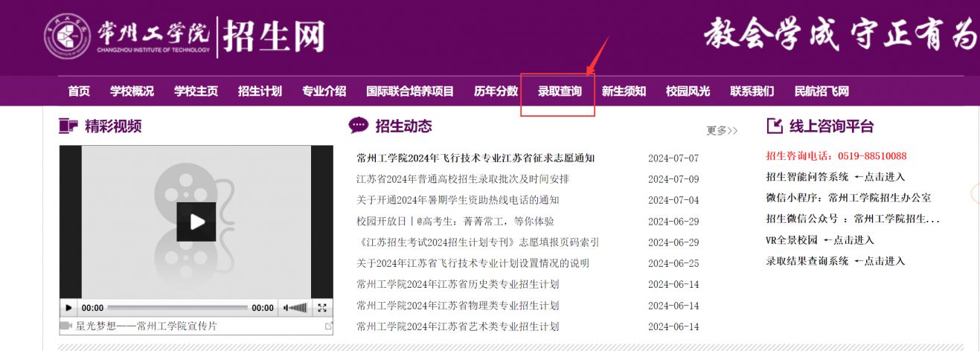Viewport: 980px width, 351px height.
Task: Adjust the video volume level bar
Action: (x=299, y=308)
